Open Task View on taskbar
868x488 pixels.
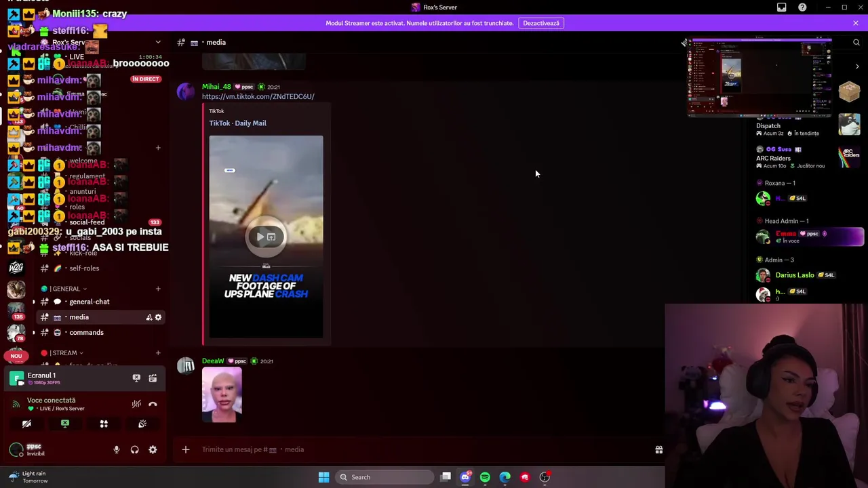446,477
